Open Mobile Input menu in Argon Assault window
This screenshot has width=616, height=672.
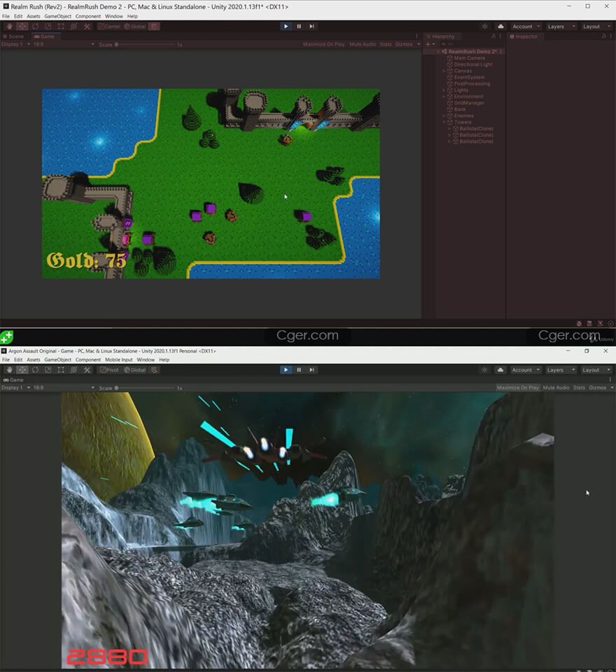click(119, 360)
